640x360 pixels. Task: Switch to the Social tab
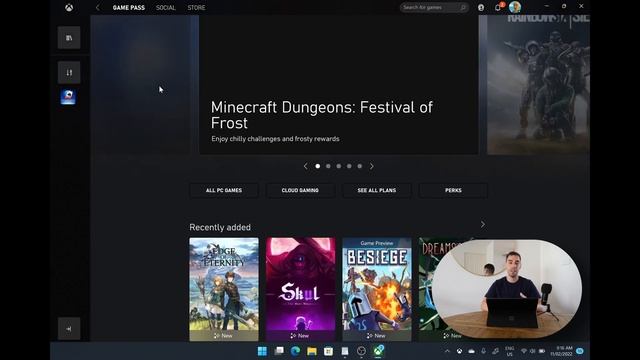[165, 7]
